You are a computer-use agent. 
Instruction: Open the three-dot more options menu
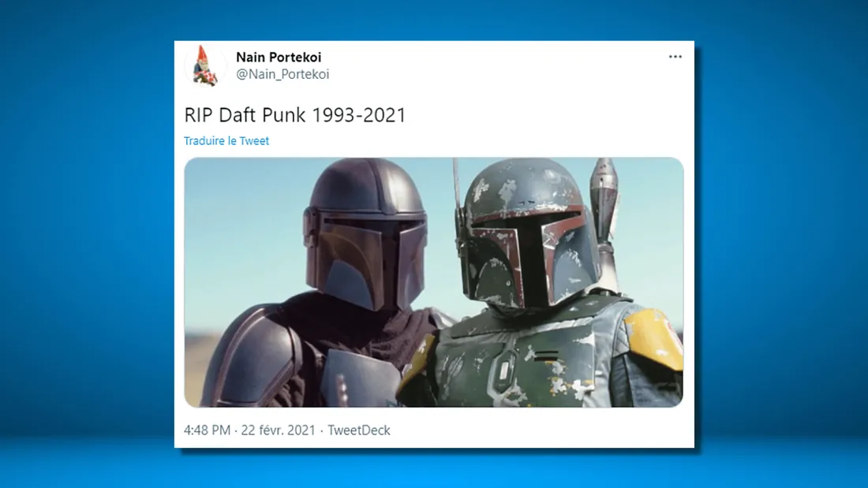pyautogui.click(x=675, y=58)
